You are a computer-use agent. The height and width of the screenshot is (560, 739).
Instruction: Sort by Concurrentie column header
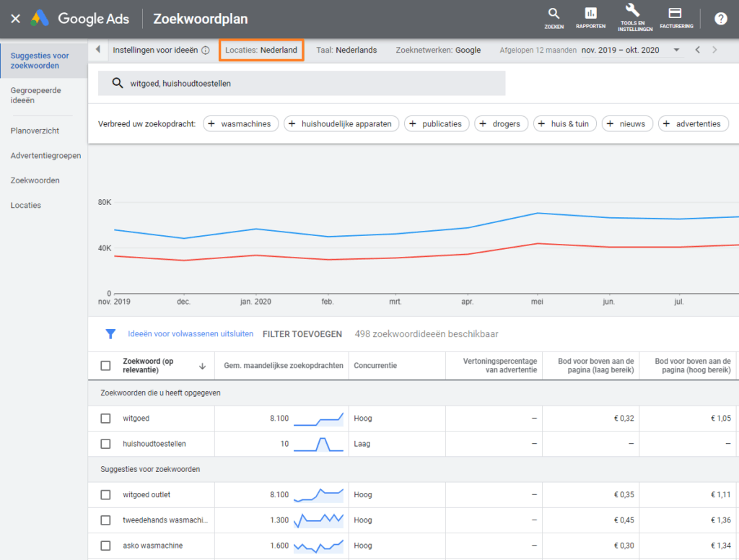point(375,366)
